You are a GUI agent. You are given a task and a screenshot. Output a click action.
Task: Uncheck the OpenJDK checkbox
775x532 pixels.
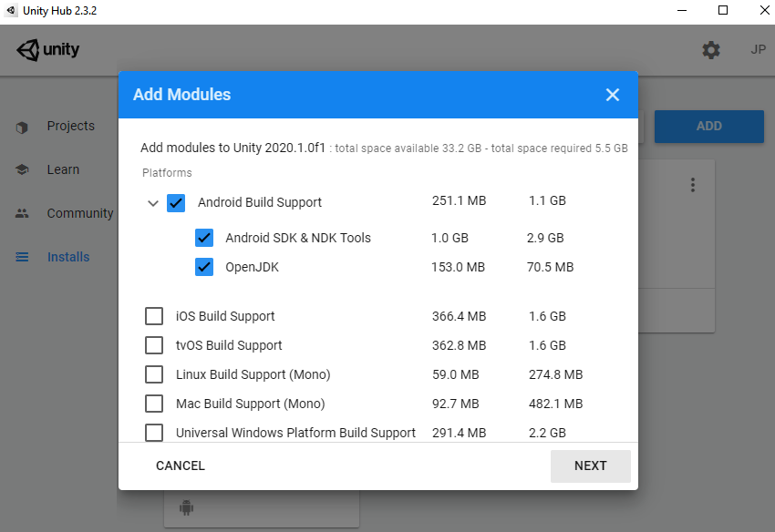coord(204,267)
